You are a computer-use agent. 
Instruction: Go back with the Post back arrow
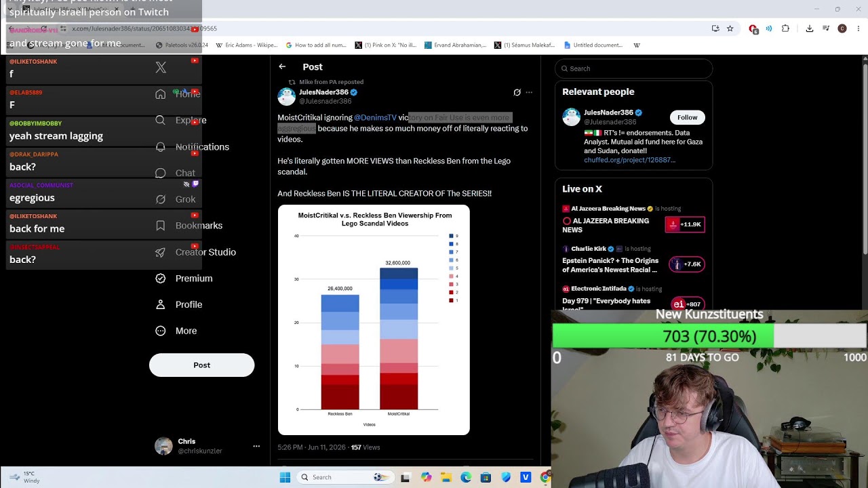coord(282,66)
